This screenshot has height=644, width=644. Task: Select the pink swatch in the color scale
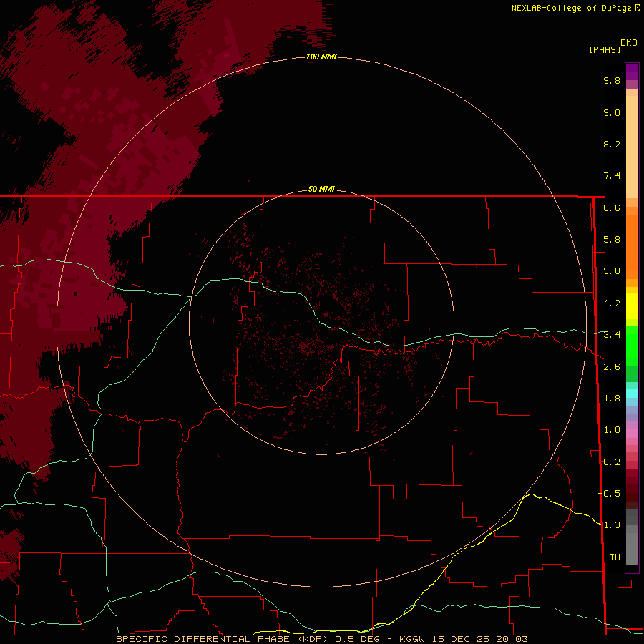632,434
